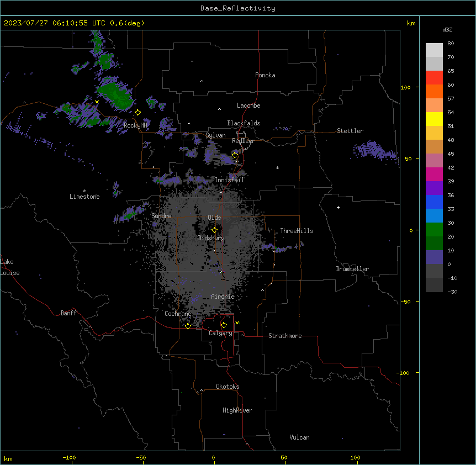Click the dBZ legend heading

pos(447,30)
